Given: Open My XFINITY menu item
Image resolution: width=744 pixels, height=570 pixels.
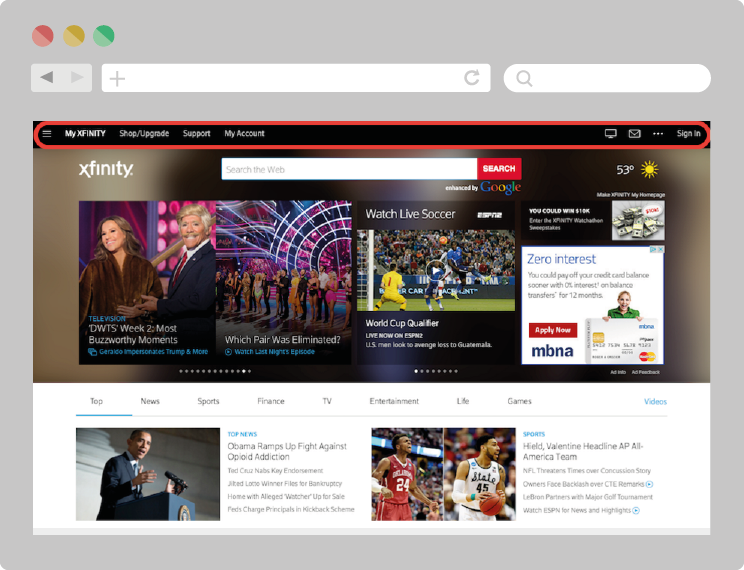Looking at the screenshot, I should [x=85, y=134].
